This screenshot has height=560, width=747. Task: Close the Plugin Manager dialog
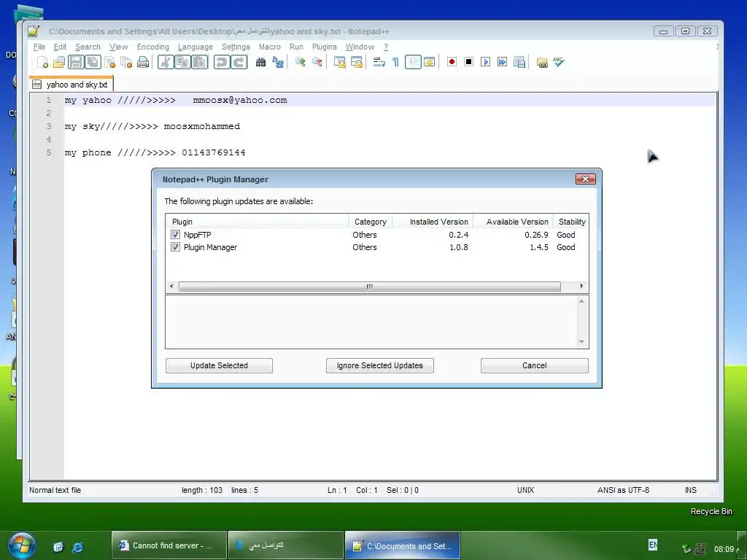point(586,179)
